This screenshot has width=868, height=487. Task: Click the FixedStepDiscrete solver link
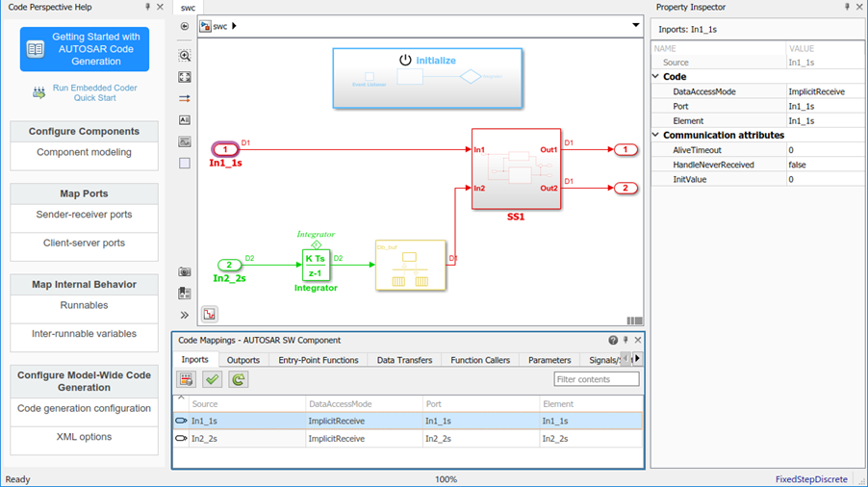[811, 479]
